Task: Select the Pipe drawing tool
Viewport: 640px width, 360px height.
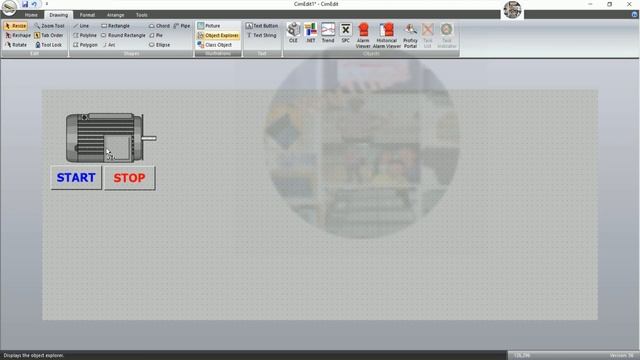Action: 182,26
